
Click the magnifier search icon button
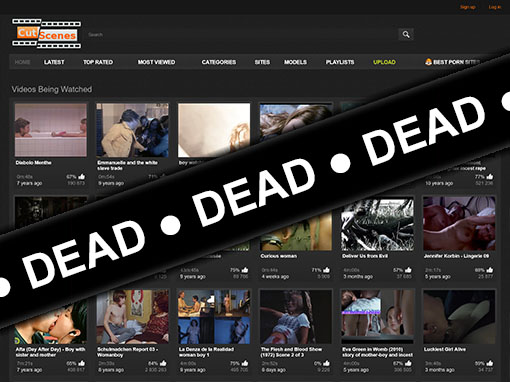(406, 34)
